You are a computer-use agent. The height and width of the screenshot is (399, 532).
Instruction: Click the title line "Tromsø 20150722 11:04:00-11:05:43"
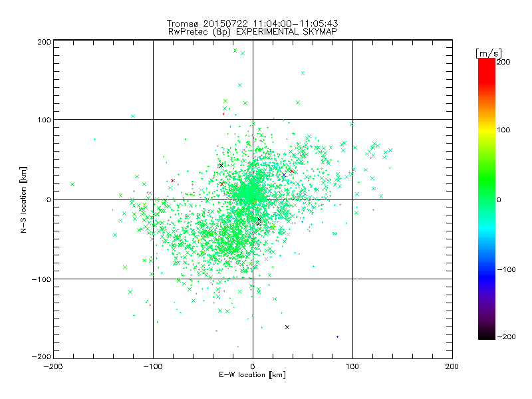pos(252,23)
